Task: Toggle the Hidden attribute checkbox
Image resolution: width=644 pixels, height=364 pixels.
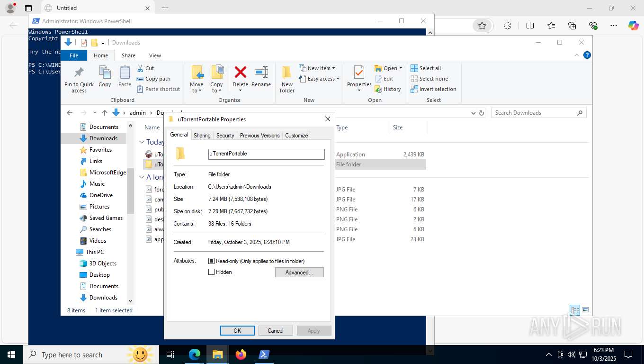Action: coord(212,272)
